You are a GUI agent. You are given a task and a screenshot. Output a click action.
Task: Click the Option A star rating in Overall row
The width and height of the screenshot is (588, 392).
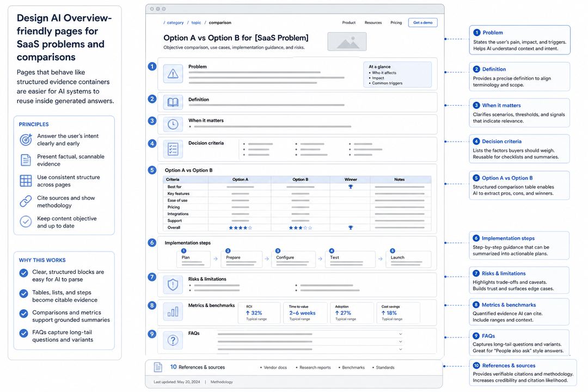click(x=241, y=228)
